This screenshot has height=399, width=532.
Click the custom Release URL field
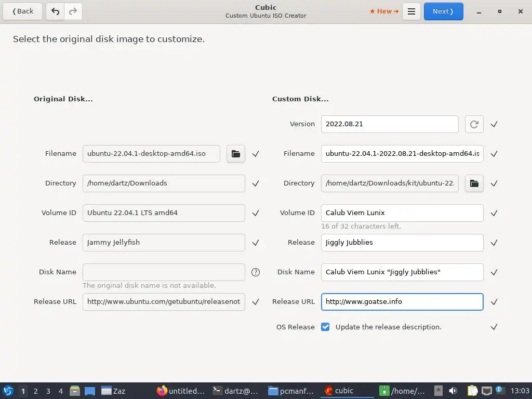[402, 302]
